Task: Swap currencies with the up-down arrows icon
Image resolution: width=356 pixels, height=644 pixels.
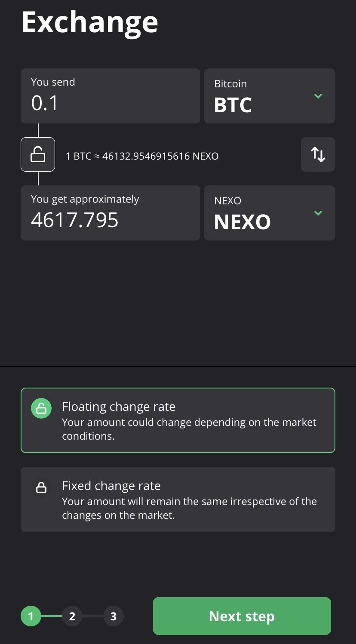Action: click(318, 154)
